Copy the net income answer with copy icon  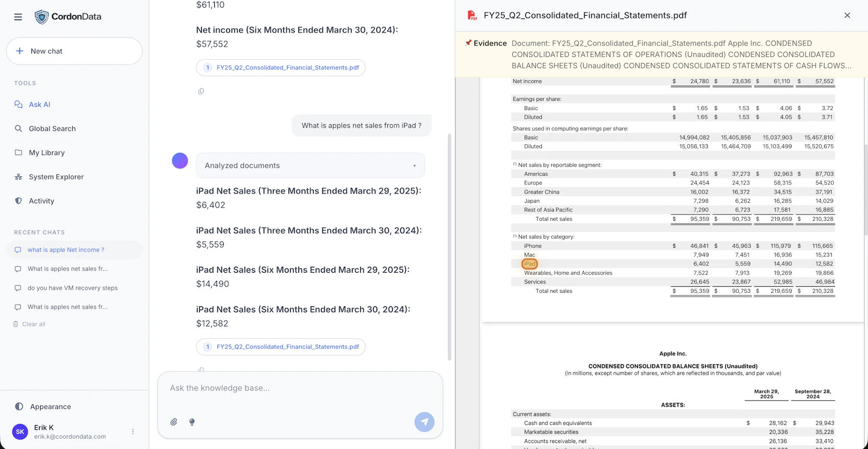coord(201,91)
